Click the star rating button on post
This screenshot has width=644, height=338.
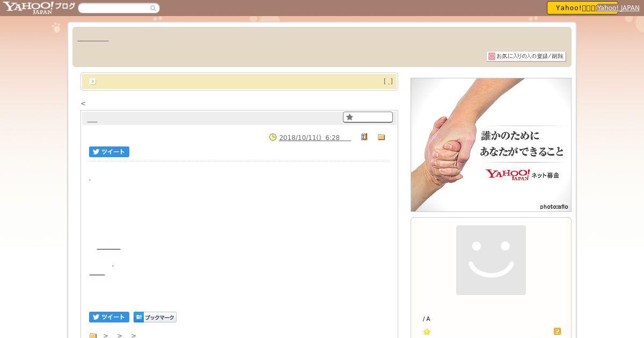pyautogui.click(x=368, y=117)
